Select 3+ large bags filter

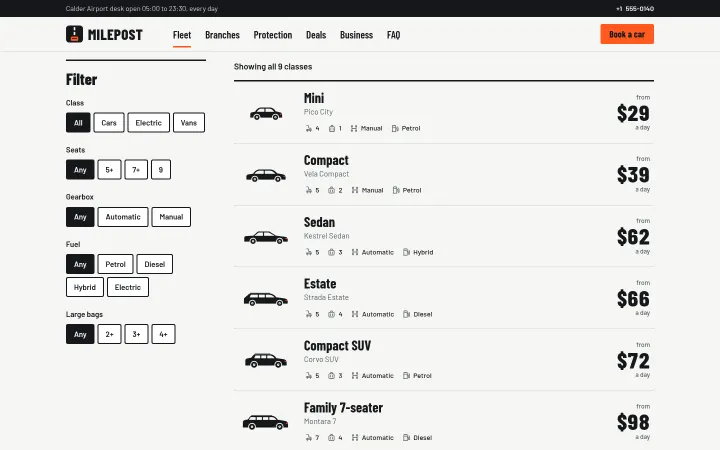point(136,334)
